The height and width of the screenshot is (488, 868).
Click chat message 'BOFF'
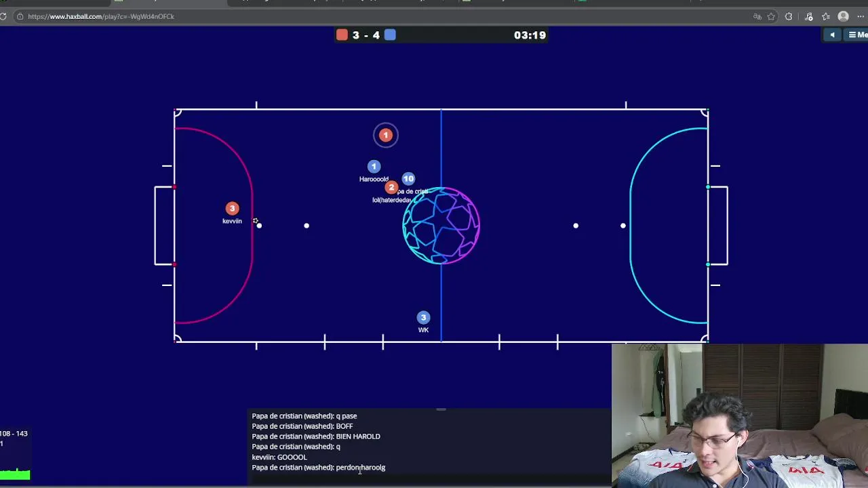(x=344, y=426)
